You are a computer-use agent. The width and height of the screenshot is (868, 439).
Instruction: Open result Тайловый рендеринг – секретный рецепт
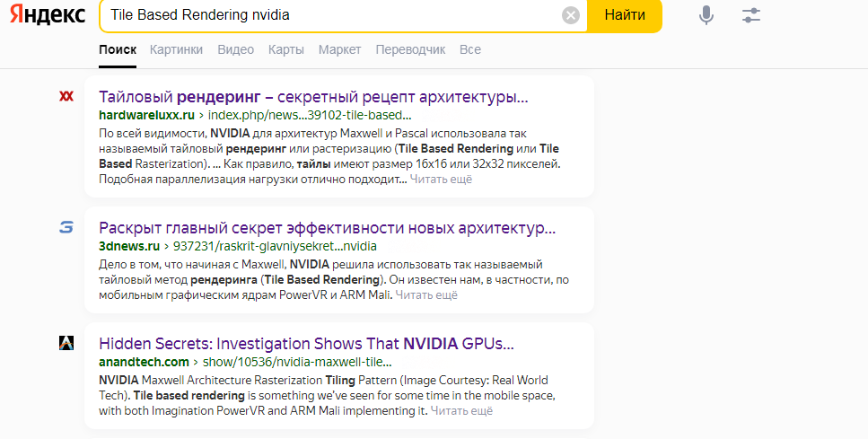pyautogui.click(x=313, y=97)
